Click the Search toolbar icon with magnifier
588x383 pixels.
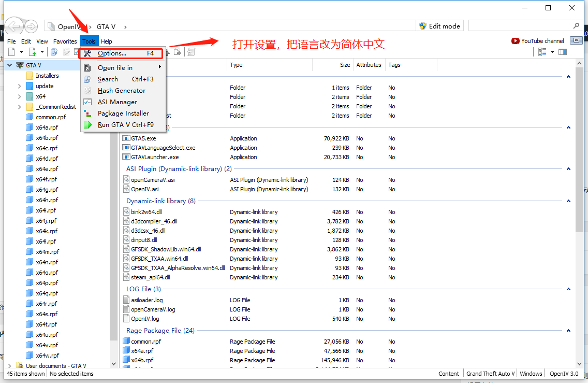(x=54, y=52)
